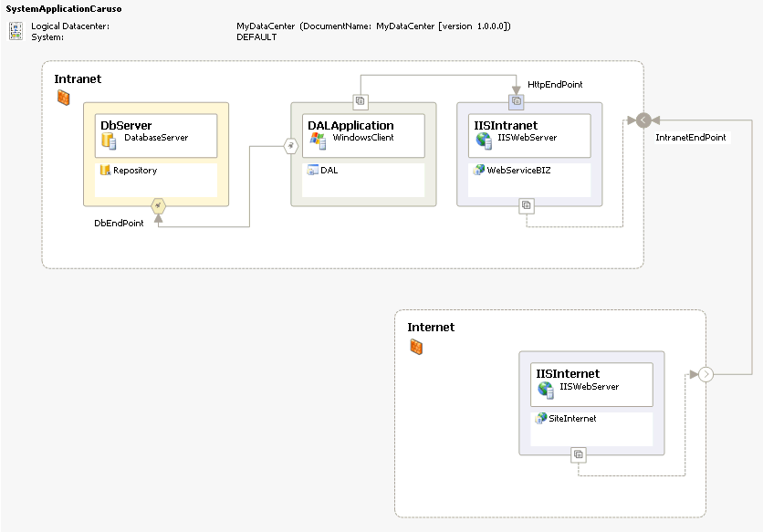Click the Logical Datacenter: label
The image size is (763, 532).
(70, 26)
